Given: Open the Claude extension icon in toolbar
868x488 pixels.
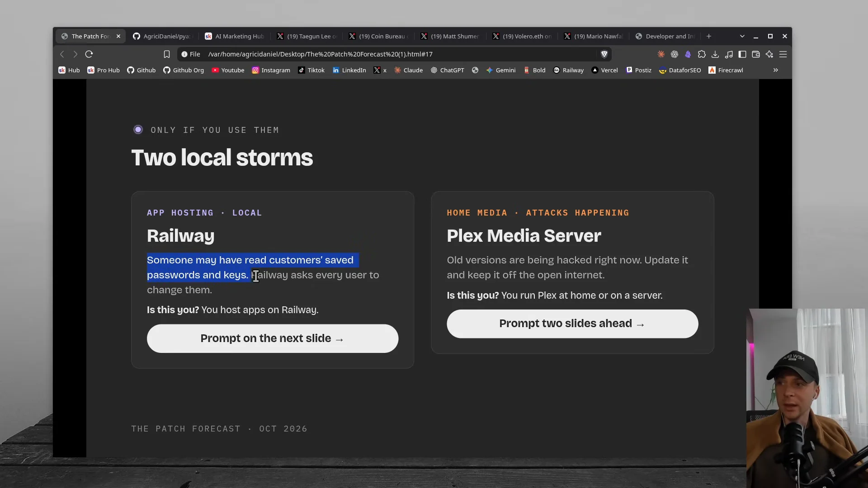Looking at the screenshot, I should pyautogui.click(x=661, y=54).
